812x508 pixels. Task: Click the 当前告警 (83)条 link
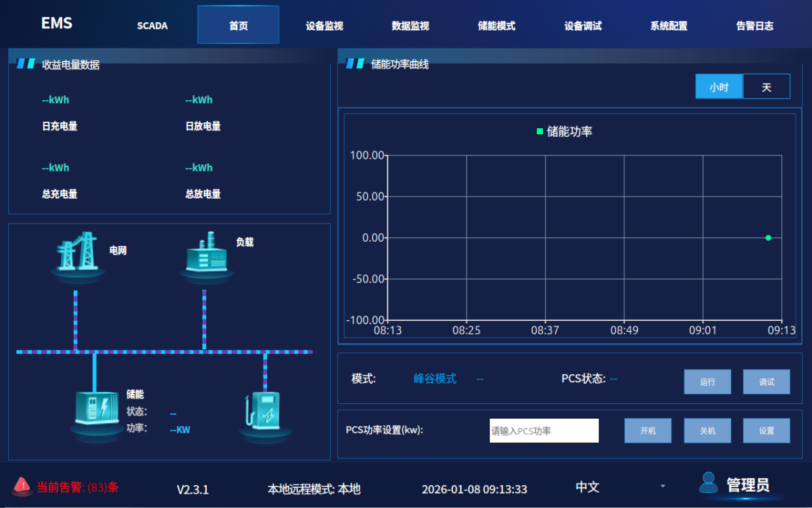pos(78,486)
